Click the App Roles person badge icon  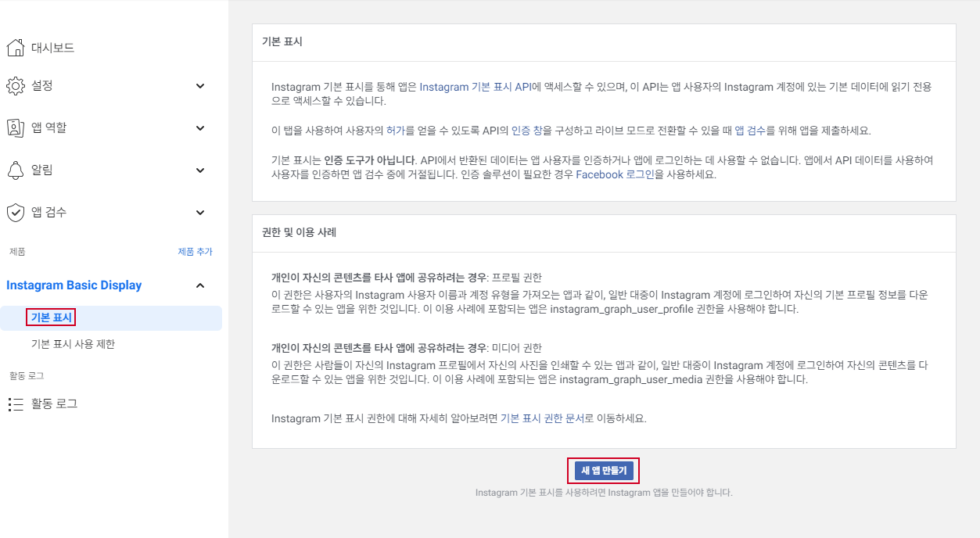coord(16,128)
